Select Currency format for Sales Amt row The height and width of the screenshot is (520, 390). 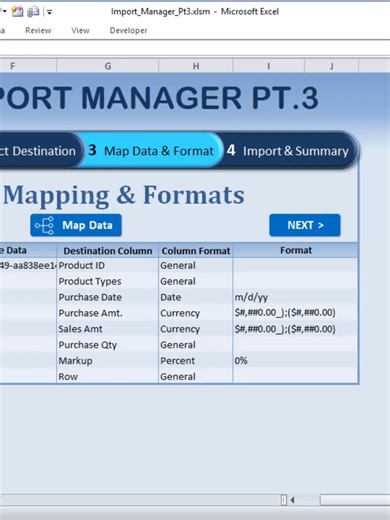tap(196, 329)
